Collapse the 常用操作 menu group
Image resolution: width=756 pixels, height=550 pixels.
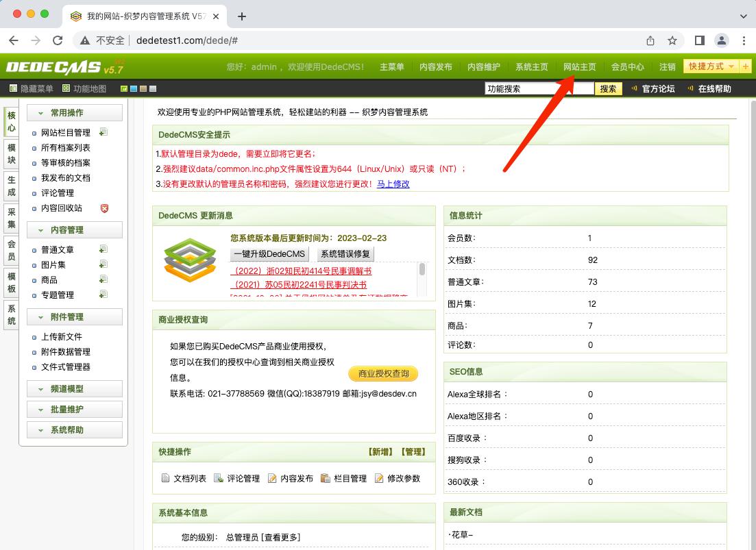tap(75, 113)
